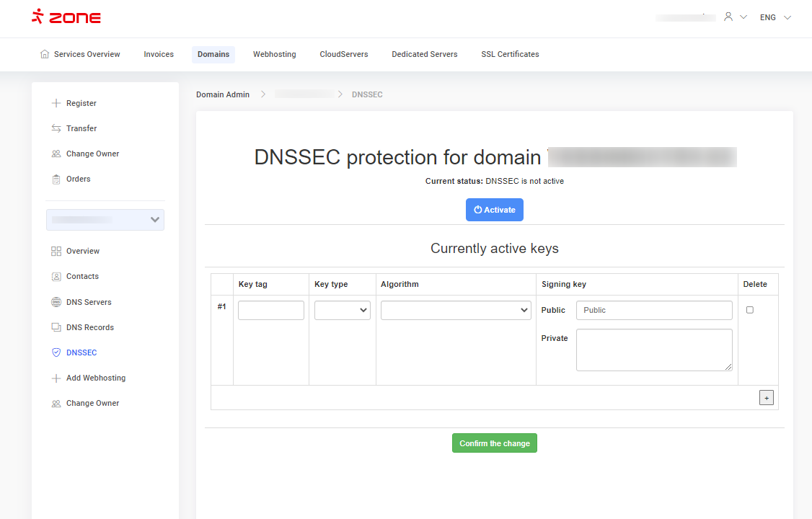Open the Key type dropdown
812x519 pixels.
tap(343, 310)
